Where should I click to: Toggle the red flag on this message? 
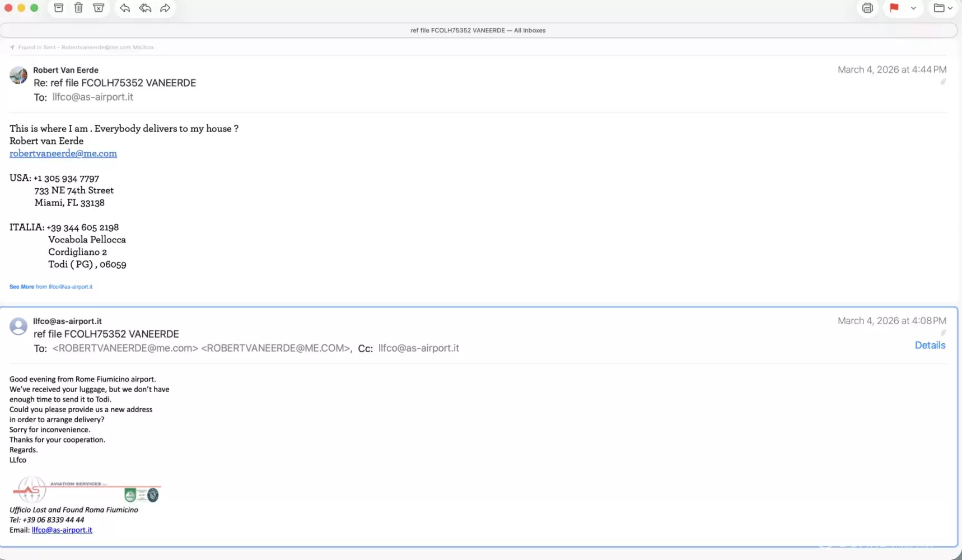(x=894, y=8)
